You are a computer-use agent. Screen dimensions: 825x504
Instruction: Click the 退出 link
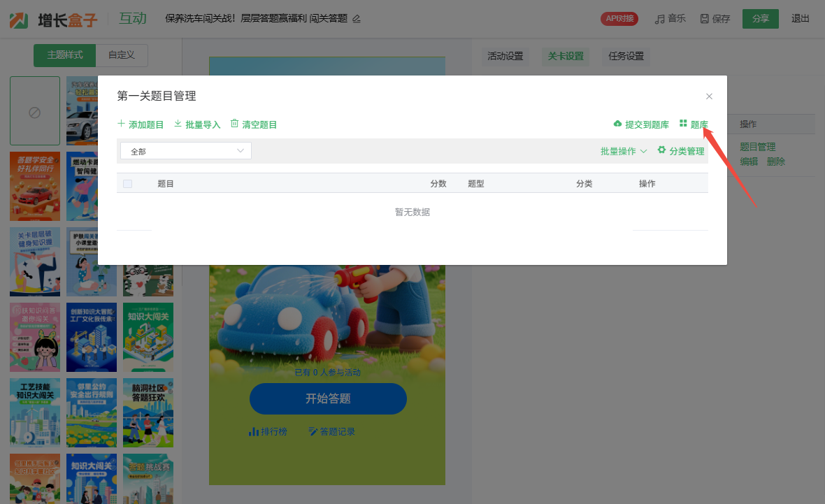tap(800, 19)
